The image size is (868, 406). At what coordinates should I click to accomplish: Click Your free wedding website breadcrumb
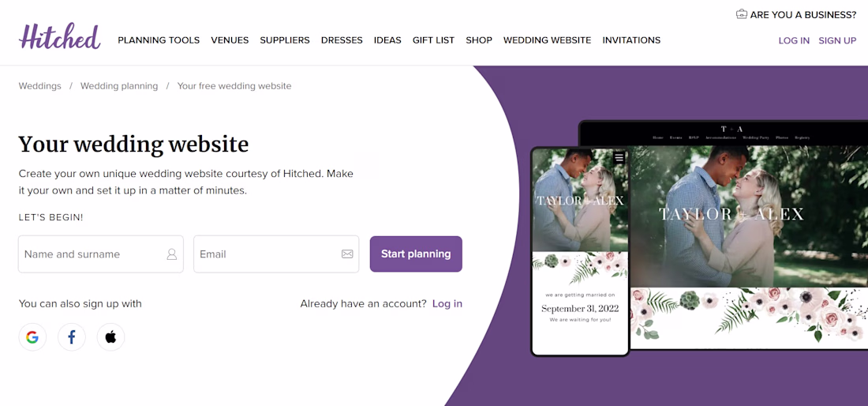(234, 86)
